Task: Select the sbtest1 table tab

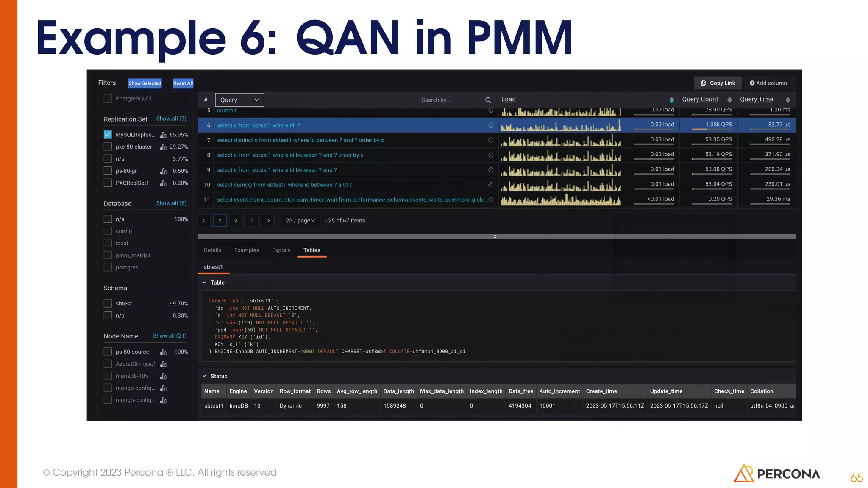Action: [x=213, y=267]
